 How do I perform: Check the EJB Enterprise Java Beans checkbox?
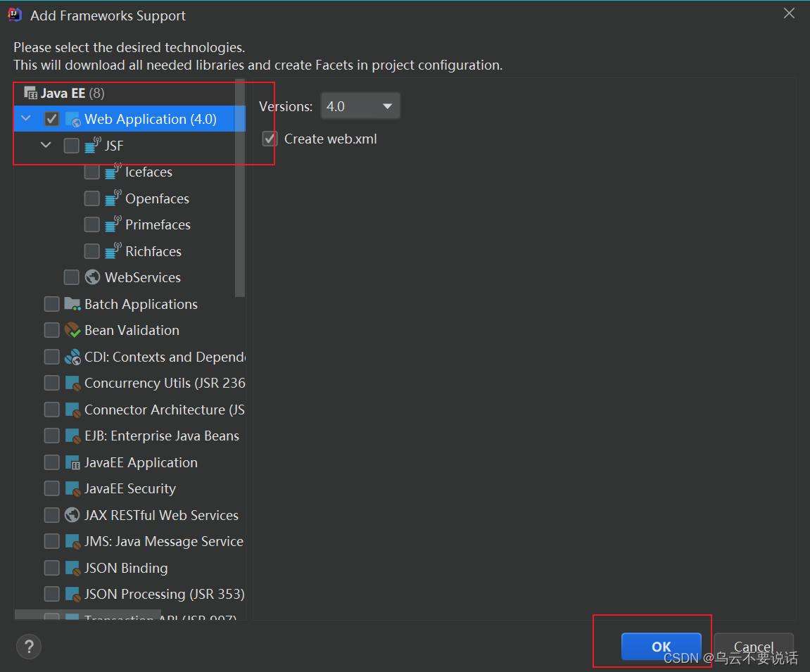[x=51, y=436]
